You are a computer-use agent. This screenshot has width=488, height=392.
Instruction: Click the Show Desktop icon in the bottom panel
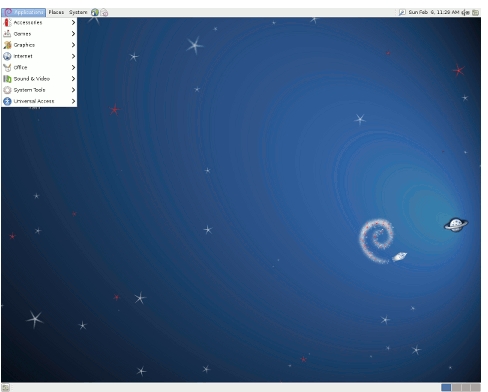pos(6,388)
